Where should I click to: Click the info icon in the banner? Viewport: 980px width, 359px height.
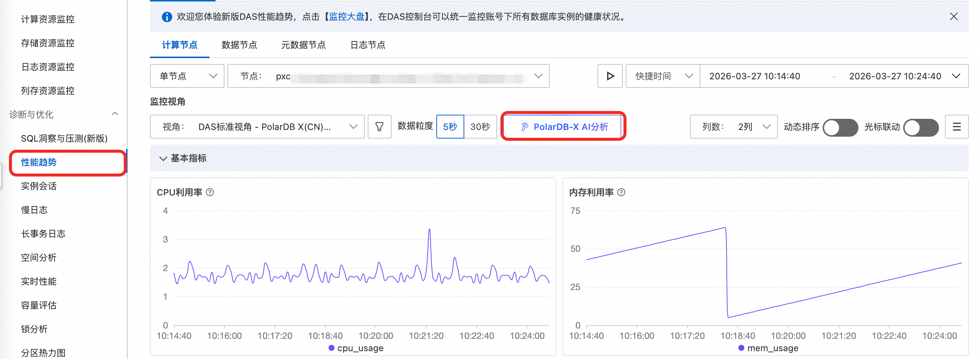point(167,17)
